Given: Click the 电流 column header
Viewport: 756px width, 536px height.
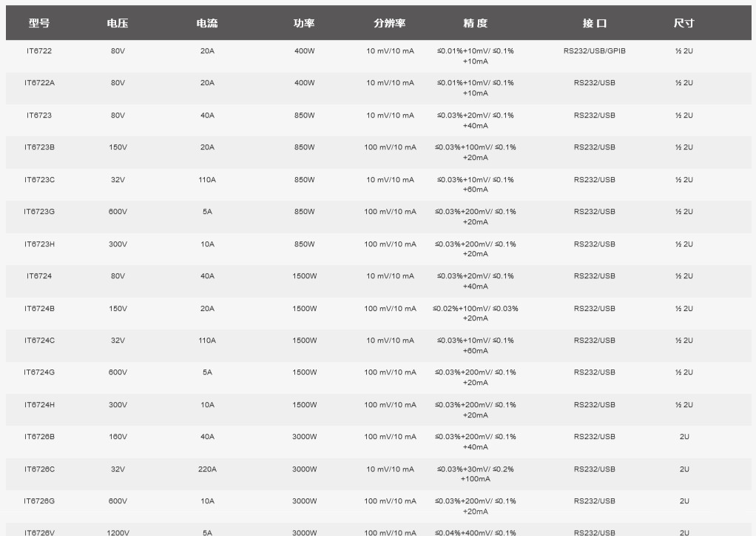Looking at the screenshot, I should pyautogui.click(x=207, y=24).
